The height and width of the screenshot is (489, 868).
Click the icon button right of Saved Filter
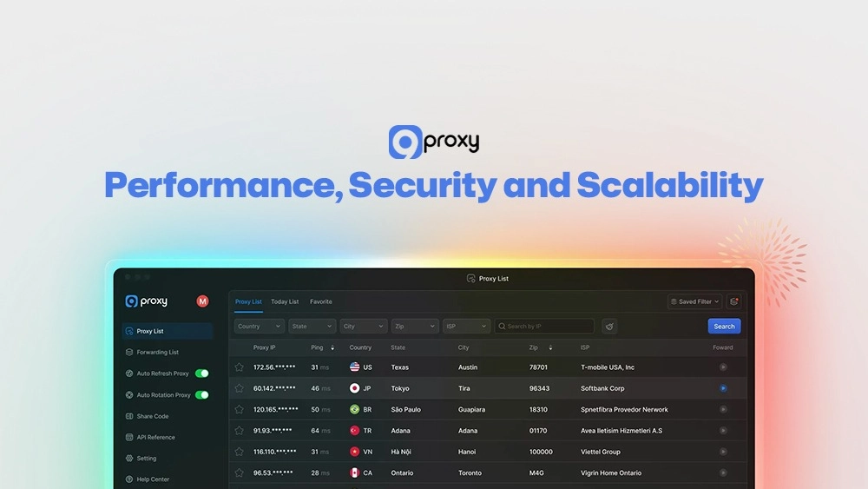click(x=734, y=301)
